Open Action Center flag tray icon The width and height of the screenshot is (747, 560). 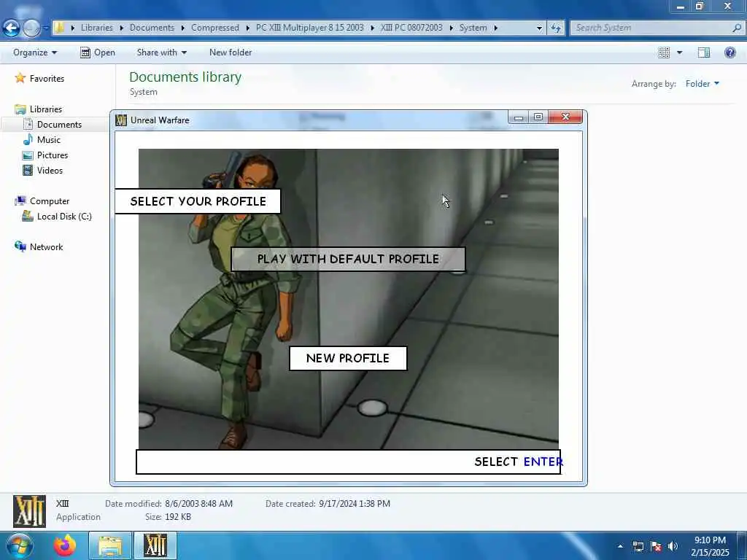pos(656,546)
